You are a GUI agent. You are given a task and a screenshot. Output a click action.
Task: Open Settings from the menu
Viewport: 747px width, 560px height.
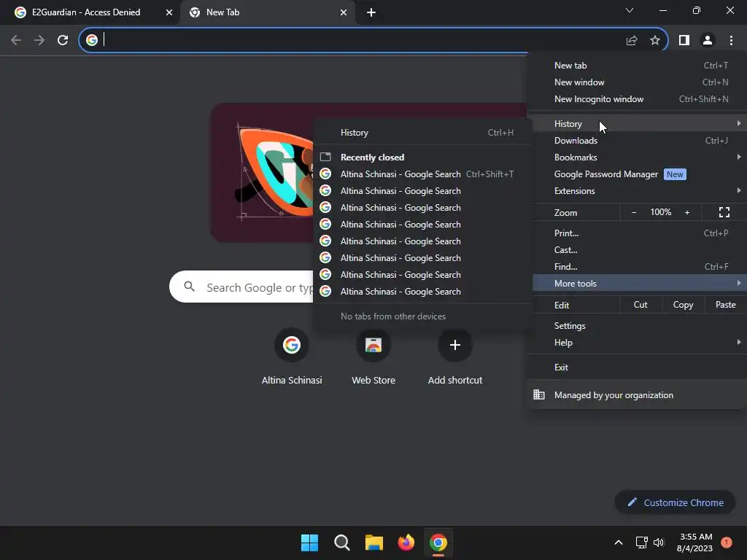(x=638, y=326)
